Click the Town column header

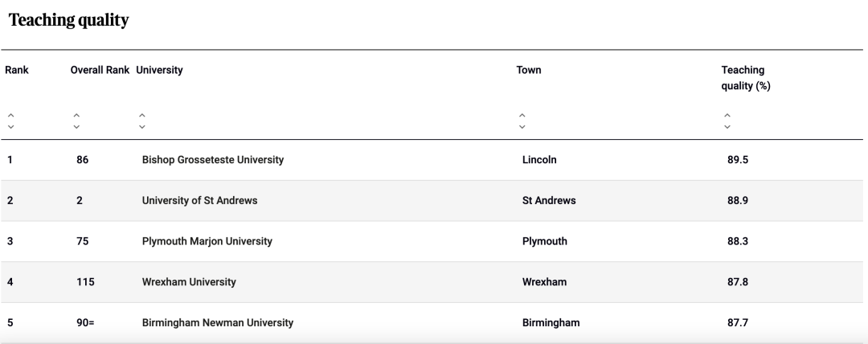pos(529,70)
